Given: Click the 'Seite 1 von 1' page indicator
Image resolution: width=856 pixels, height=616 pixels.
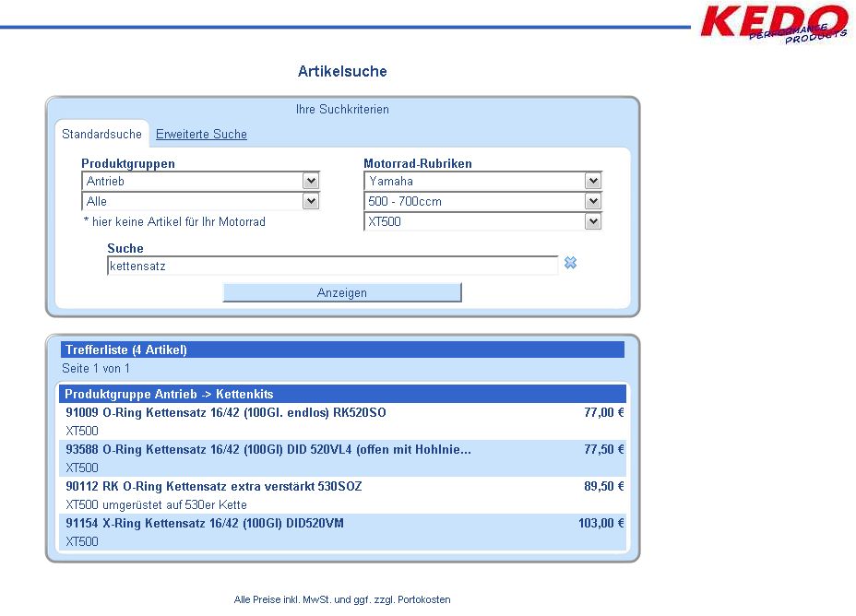Looking at the screenshot, I should [x=96, y=368].
